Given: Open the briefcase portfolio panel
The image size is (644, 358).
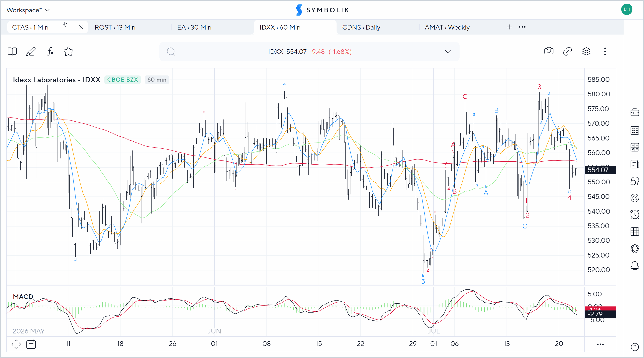Looking at the screenshot, I should [x=635, y=113].
